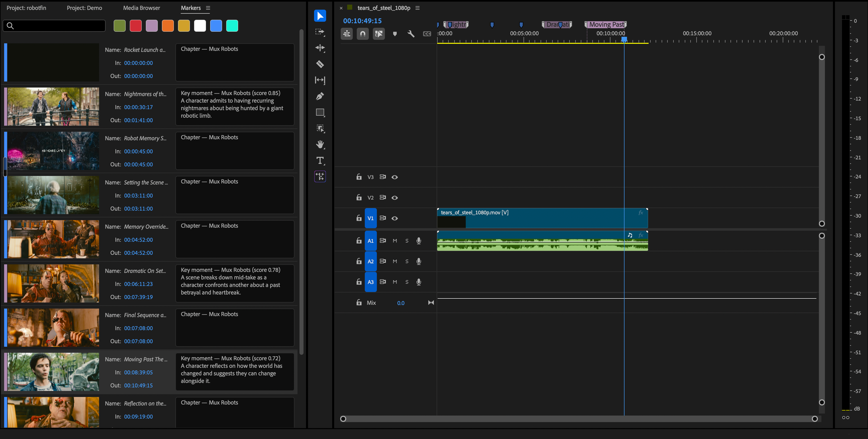Click the Mix track volume value 0.0
This screenshot has width=868, height=439.
point(401,303)
